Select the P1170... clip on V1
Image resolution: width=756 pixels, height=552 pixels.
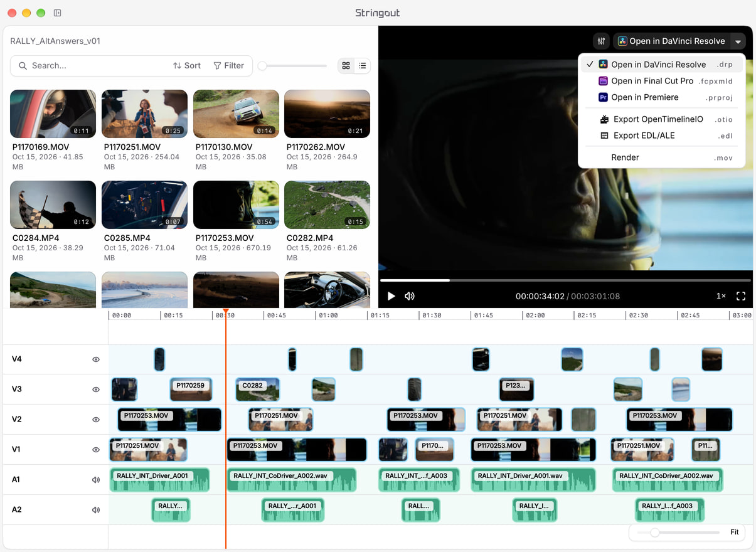[435, 450]
